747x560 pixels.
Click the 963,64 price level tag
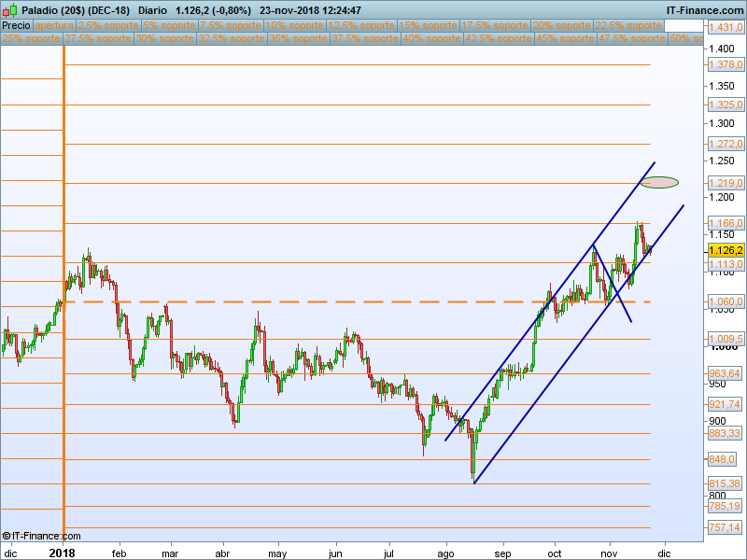tap(726, 372)
